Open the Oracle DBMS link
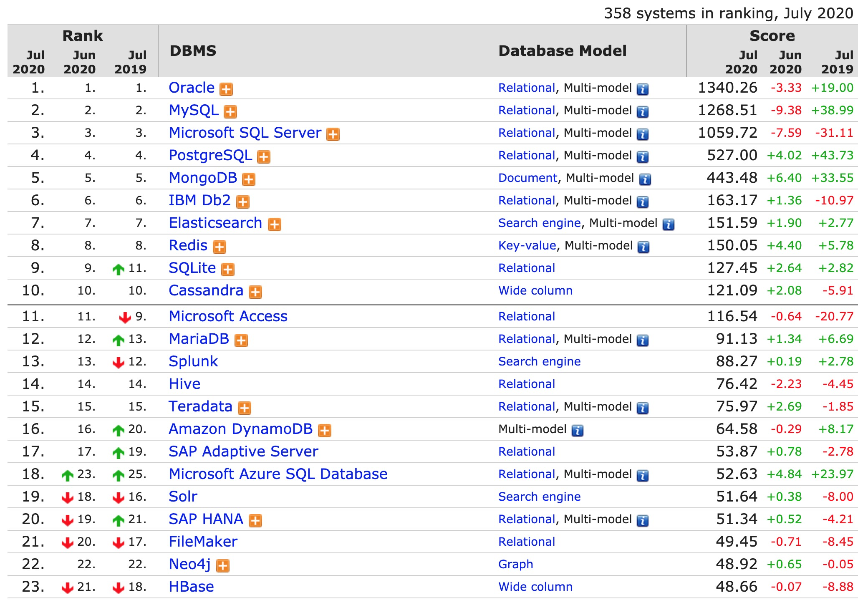The width and height of the screenshot is (868, 600). click(x=192, y=88)
